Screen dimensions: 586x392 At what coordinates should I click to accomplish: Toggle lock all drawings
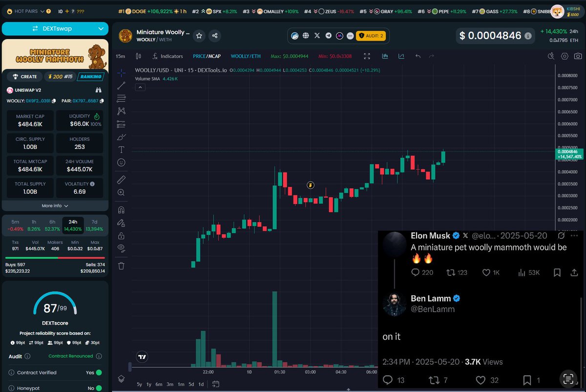point(122,235)
